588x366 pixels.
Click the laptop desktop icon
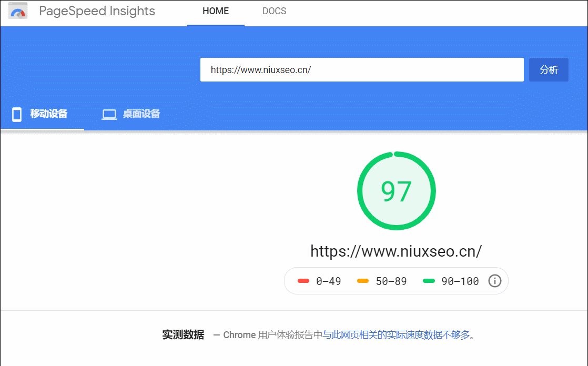pos(109,115)
